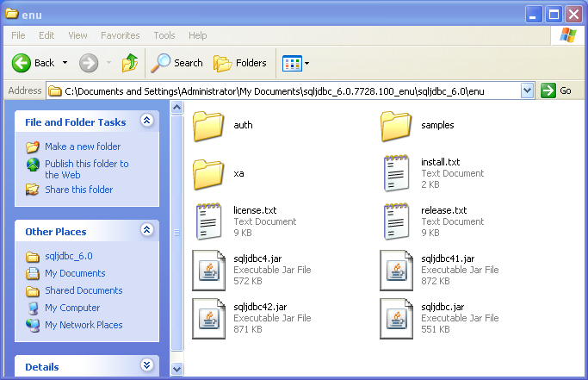The image size is (588, 380).
Task: Open the Tools menu
Action: (x=164, y=35)
